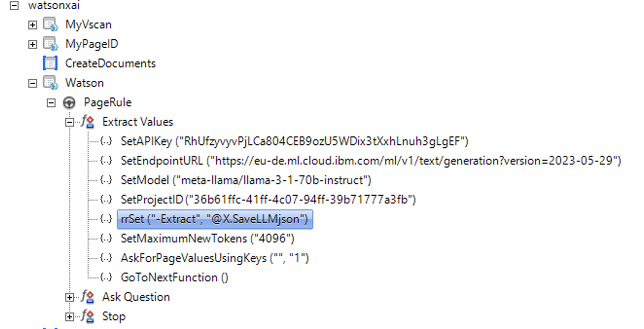
Task: Expand the Stop function node
Action: pos(70,317)
